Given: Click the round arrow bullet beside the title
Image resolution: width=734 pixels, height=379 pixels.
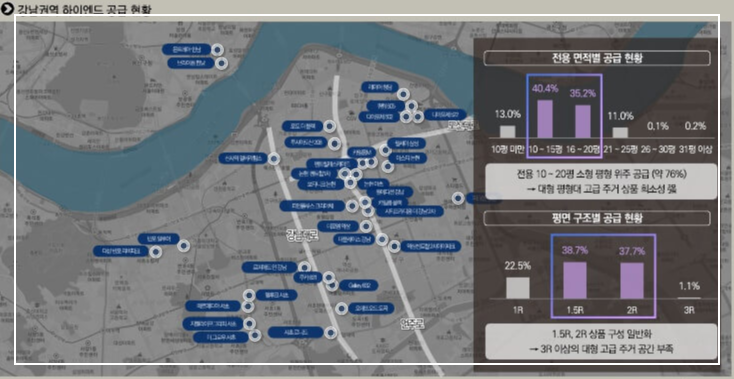Looking at the screenshot, I should (x=7, y=8).
